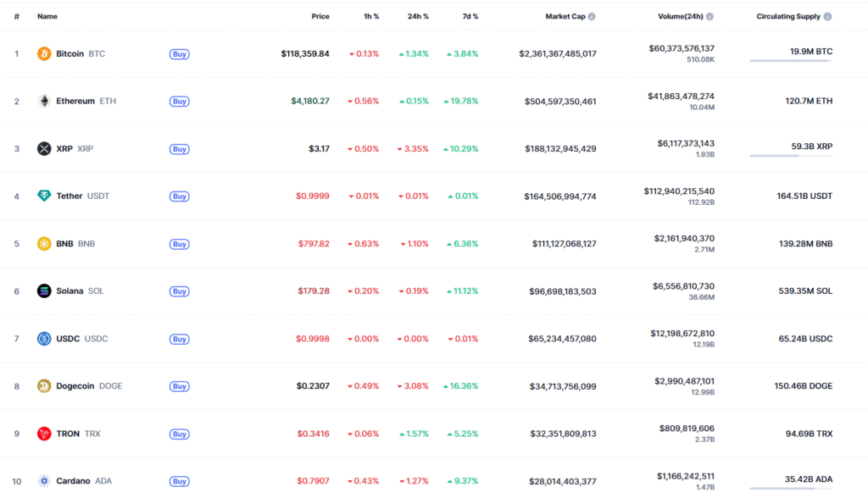Click the Buy button for USDC
868x498 pixels.
(180, 339)
